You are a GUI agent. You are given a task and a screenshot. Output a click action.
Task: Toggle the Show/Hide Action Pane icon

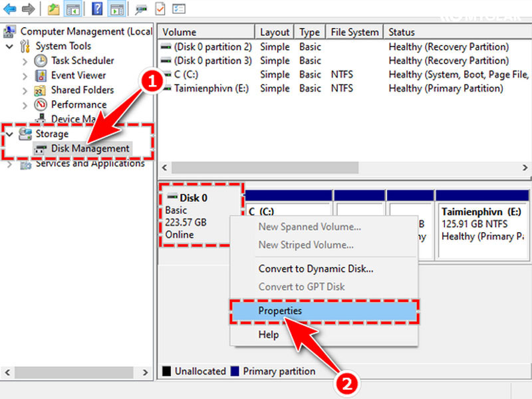coord(116,9)
